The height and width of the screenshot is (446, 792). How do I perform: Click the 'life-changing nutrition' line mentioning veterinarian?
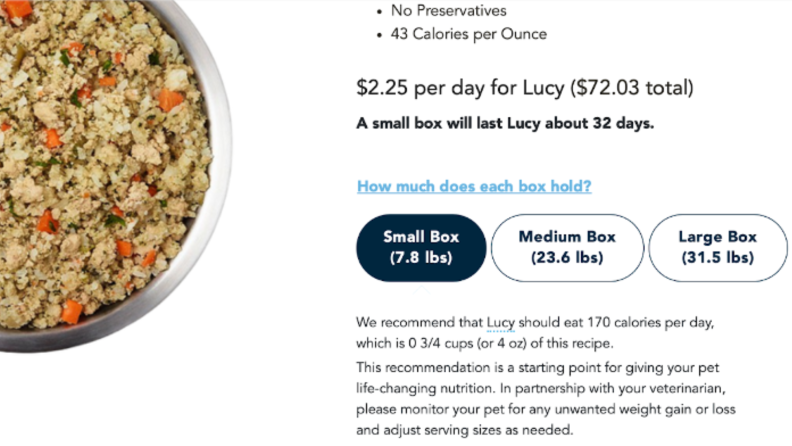541,388
